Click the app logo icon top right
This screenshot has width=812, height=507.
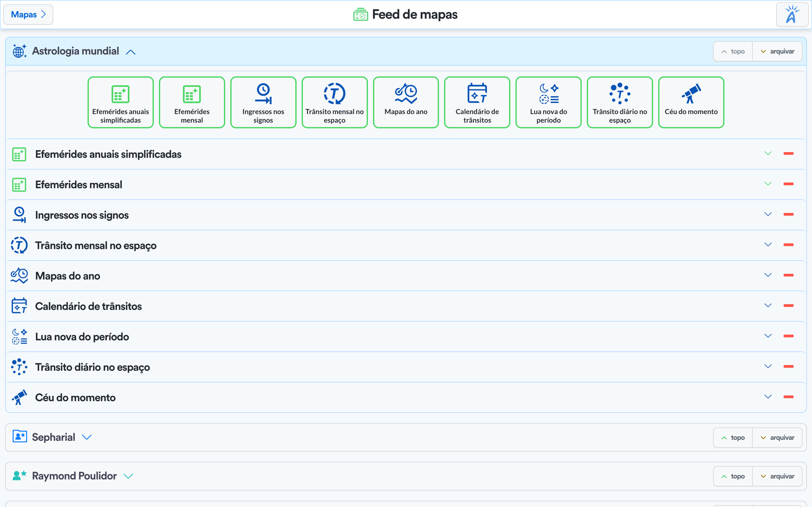(x=792, y=15)
